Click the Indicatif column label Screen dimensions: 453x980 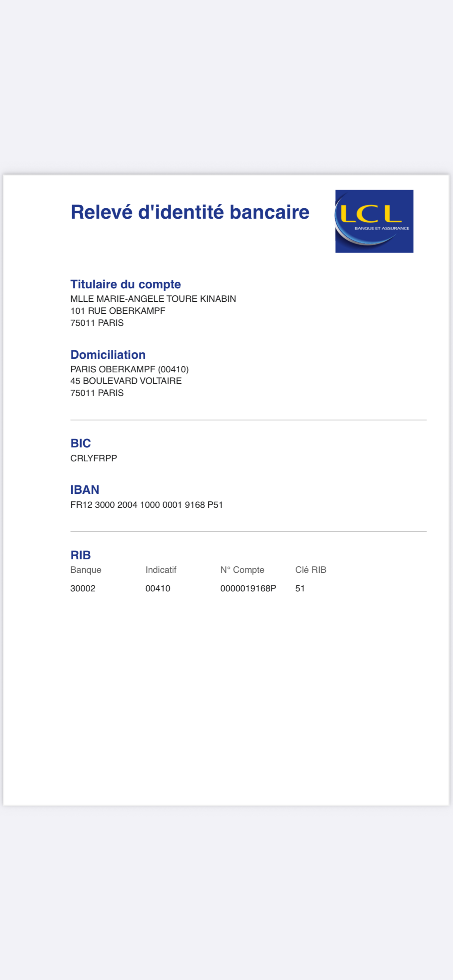161,570
